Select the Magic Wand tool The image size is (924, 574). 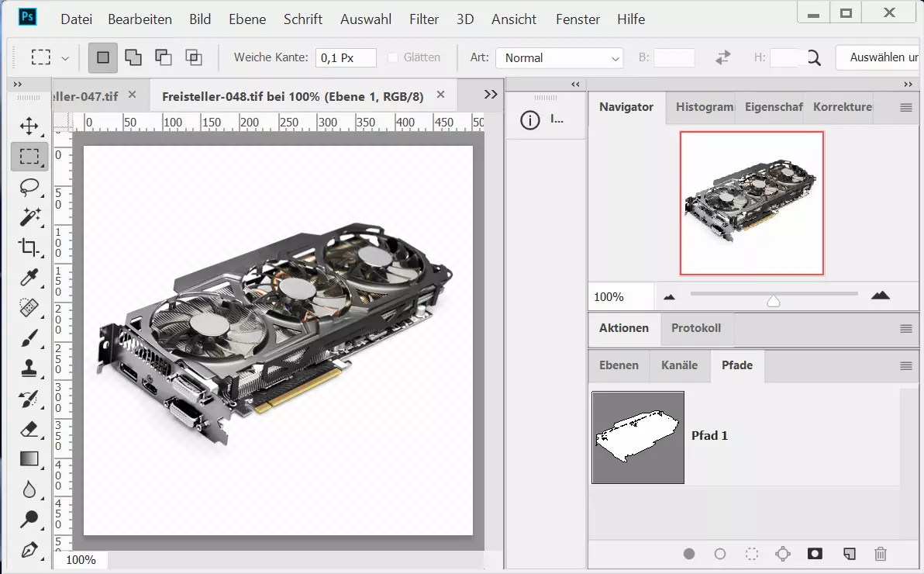29,216
